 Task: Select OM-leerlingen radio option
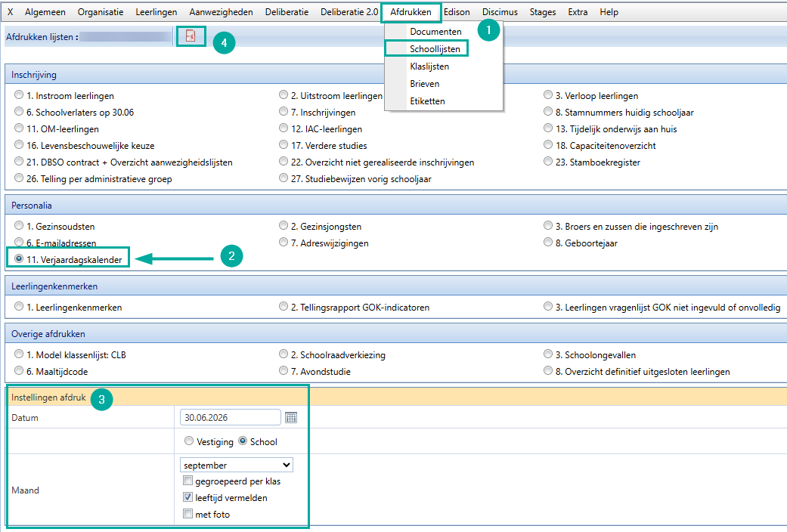point(19,128)
